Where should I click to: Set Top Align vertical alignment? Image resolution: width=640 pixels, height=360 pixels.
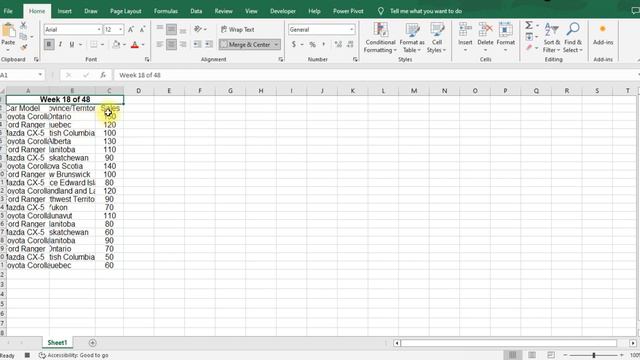click(160, 29)
